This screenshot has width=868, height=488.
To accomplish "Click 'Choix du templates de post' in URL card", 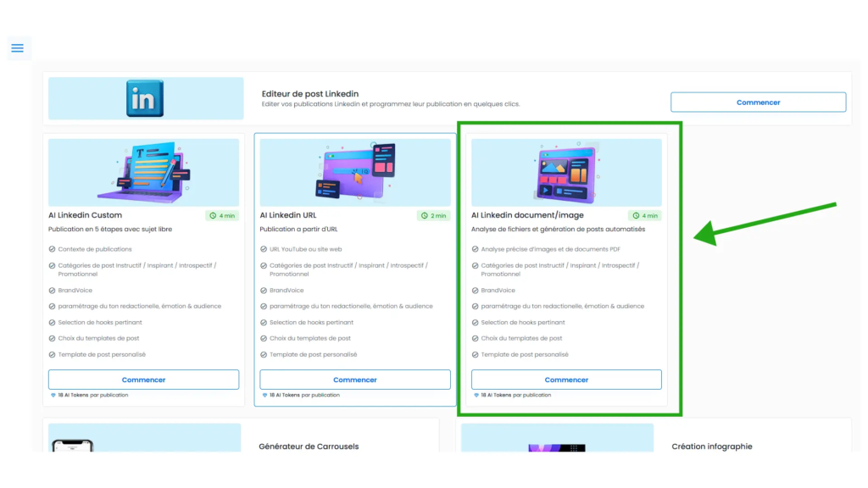I will pyautogui.click(x=310, y=339).
